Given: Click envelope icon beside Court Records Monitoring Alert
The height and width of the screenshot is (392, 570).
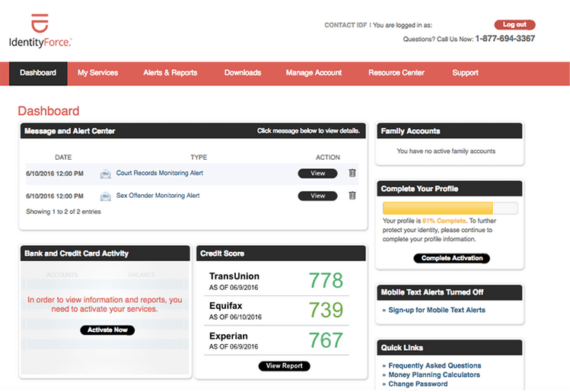Looking at the screenshot, I should (x=106, y=174).
